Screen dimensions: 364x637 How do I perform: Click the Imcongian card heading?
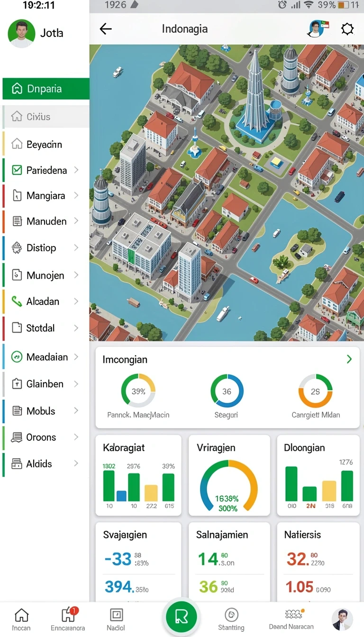coord(125,360)
